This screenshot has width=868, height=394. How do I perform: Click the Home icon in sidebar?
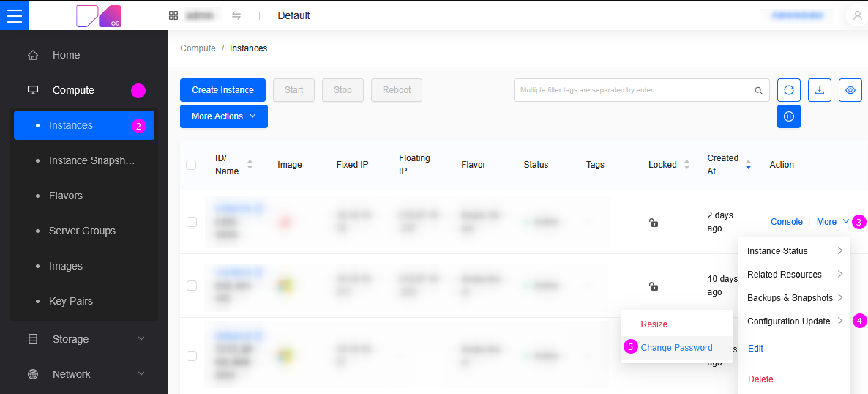pyautogui.click(x=33, y=56)
